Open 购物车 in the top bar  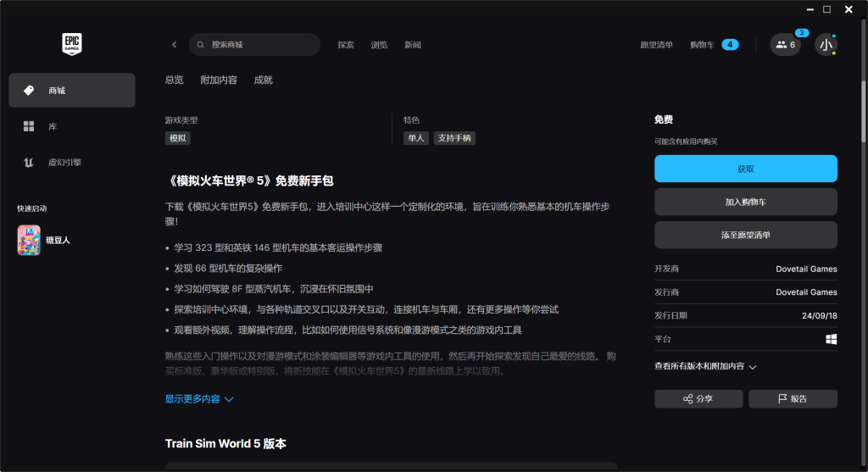(702, 45)
